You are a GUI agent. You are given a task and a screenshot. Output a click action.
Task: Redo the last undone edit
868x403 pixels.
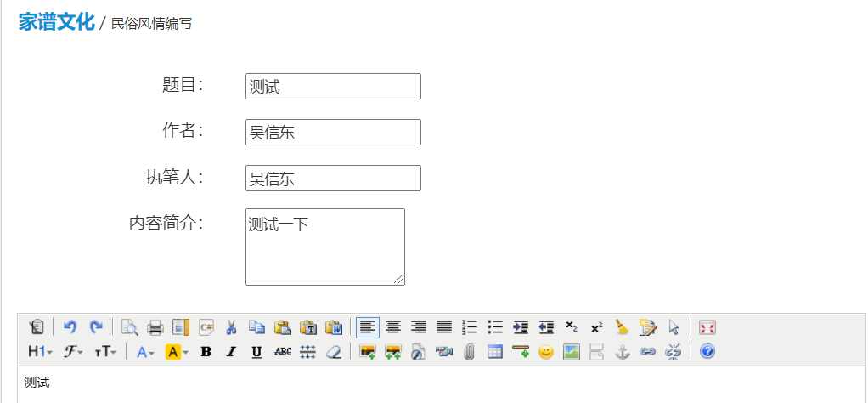[96, 327]
